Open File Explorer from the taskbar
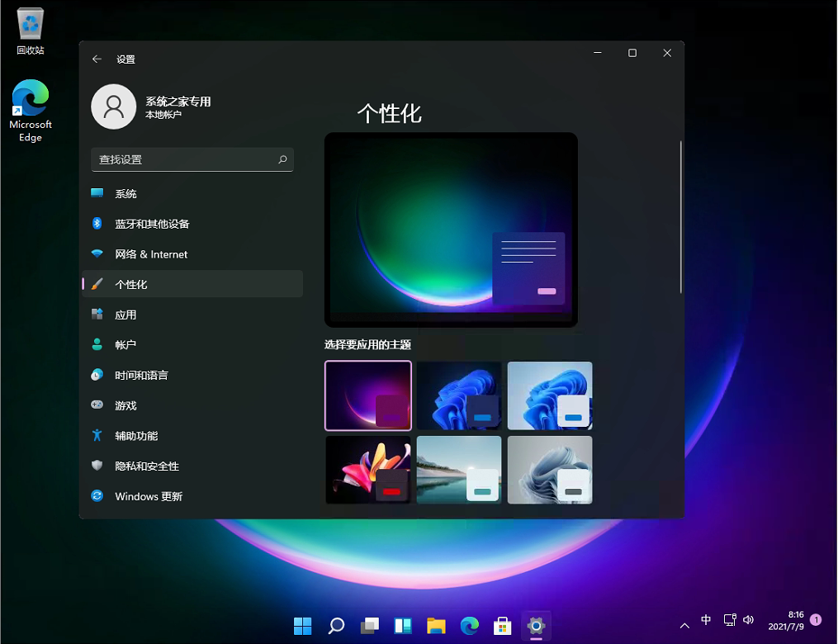The height and width of the screenshot is (644, 838). 436,626
